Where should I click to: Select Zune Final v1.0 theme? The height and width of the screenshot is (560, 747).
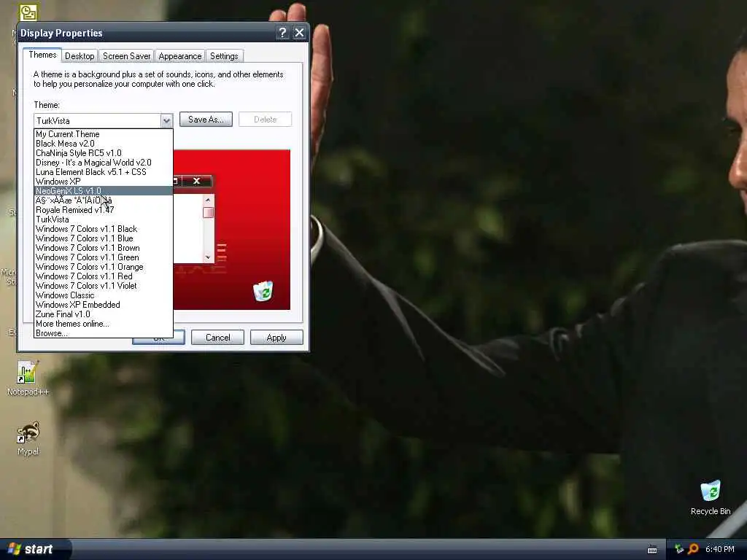[104, 314]
